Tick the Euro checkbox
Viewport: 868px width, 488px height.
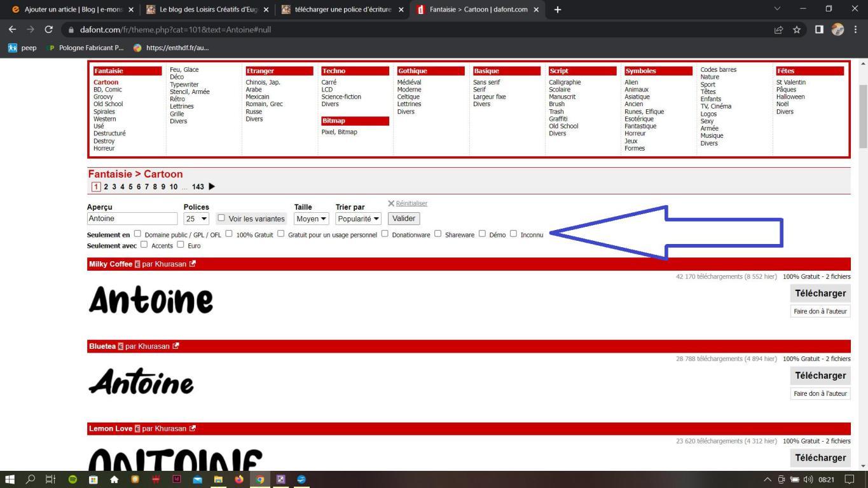[x=181, y=245]
